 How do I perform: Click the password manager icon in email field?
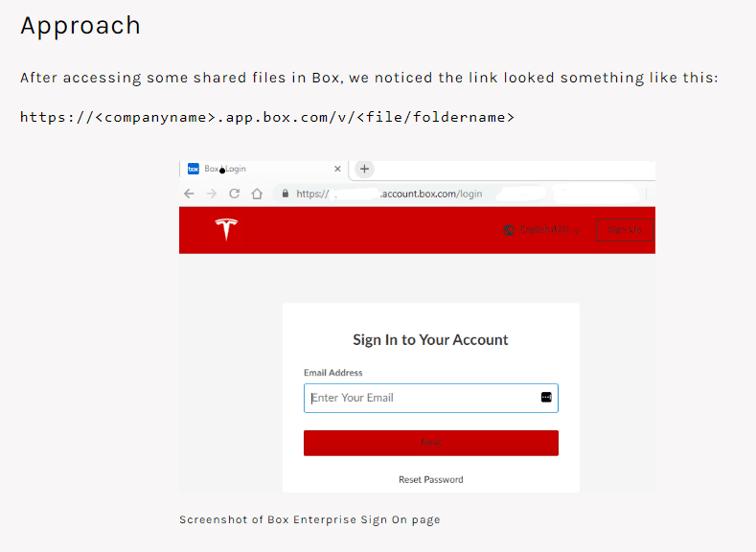546,398
